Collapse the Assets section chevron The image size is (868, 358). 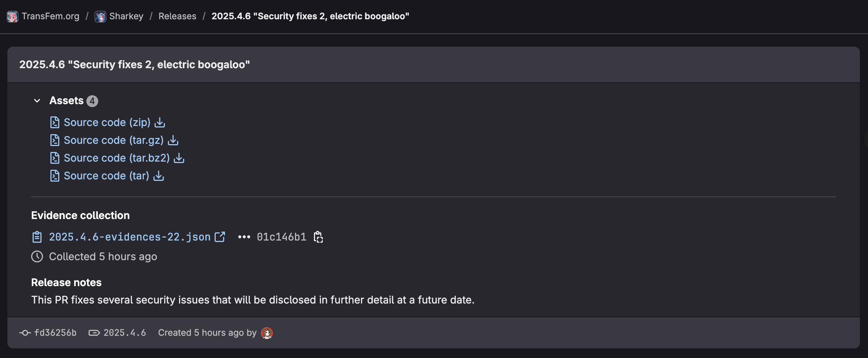click(37, 101)
